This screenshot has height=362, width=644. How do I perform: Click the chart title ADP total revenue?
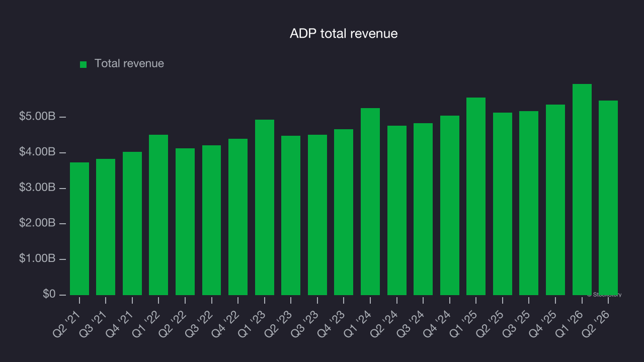click(x=344, y=34)
